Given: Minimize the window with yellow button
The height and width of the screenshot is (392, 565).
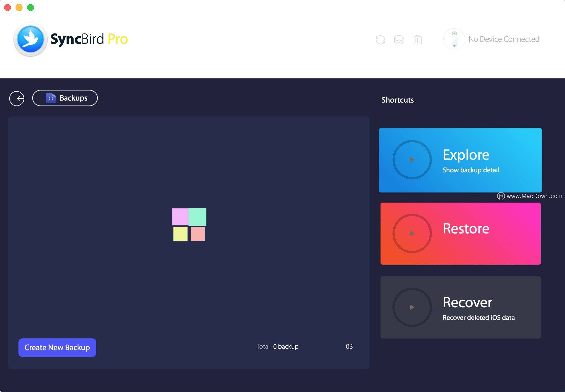Looking at the screenshot, I should pyautogui.click(x=19, y=7).
